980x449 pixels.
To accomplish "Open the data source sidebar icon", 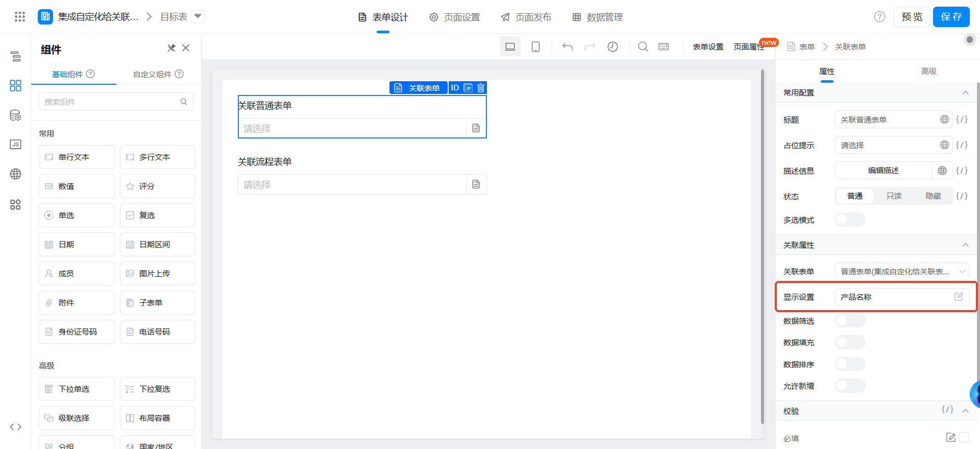I will [16, 115].
